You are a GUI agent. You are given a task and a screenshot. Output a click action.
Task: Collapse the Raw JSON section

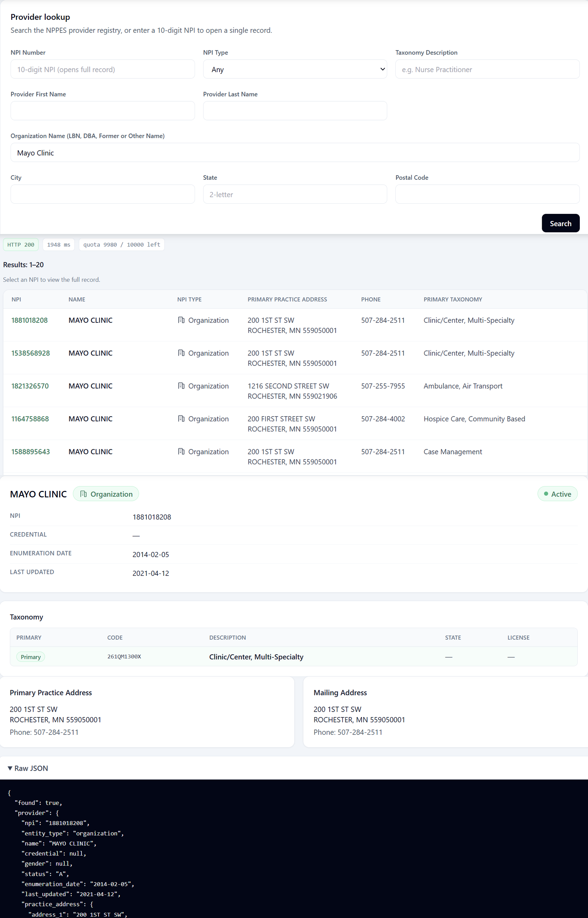tap(28, 768)
